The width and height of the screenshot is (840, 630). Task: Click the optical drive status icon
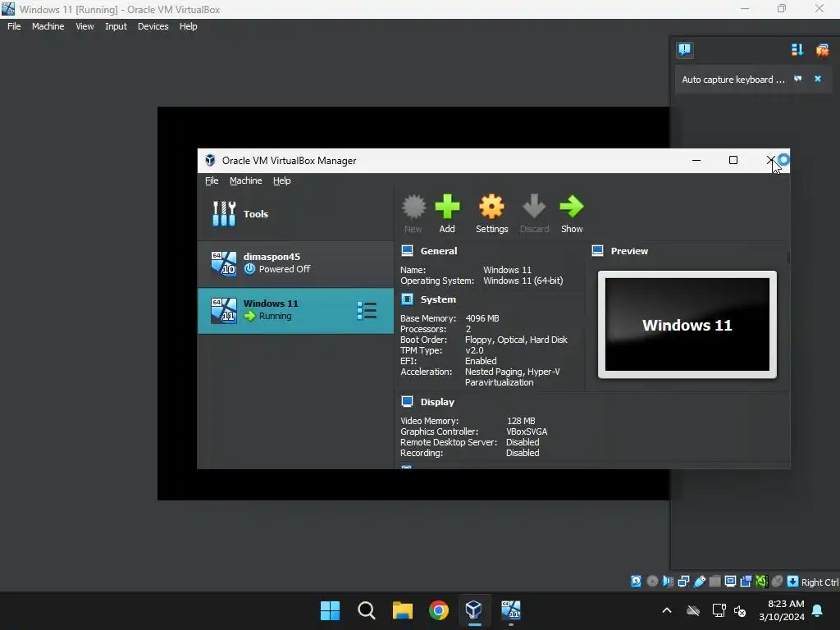pyautogui.click(x=652, y=582)
